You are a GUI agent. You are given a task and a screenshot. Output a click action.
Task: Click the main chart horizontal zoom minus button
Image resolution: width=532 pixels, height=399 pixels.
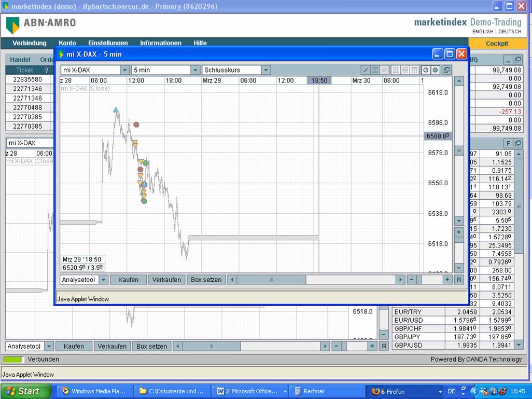(336, 347)
